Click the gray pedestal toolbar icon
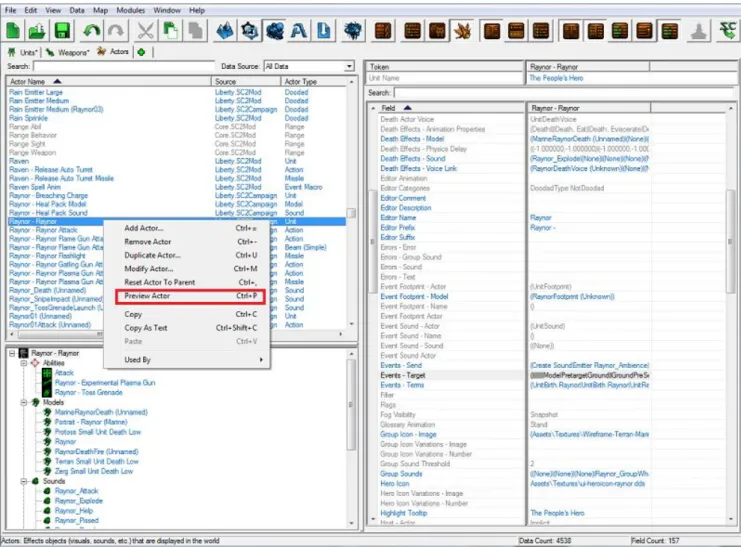The height and width of the screenshot is (547, 741). click(x=699, y=31)
